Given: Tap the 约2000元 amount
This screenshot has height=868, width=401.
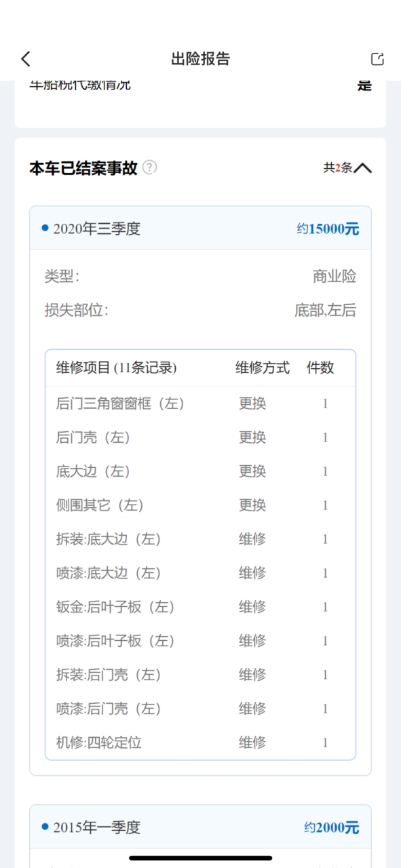Looking at the screenshot, I should pos(331,827).
